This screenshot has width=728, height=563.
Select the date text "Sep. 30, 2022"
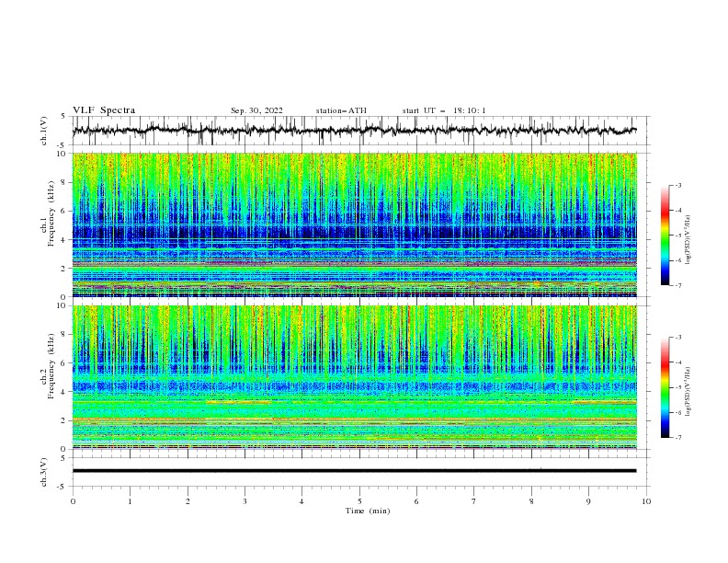click(256, 110)
